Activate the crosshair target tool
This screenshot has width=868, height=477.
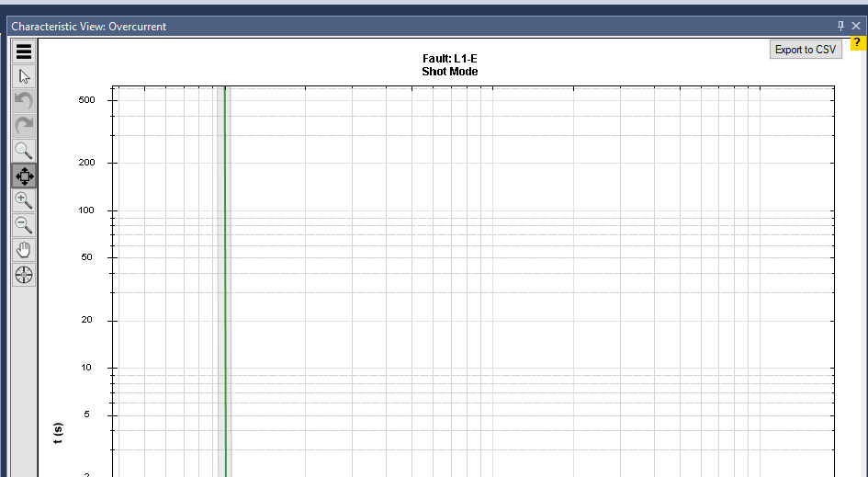pos(24,275)
